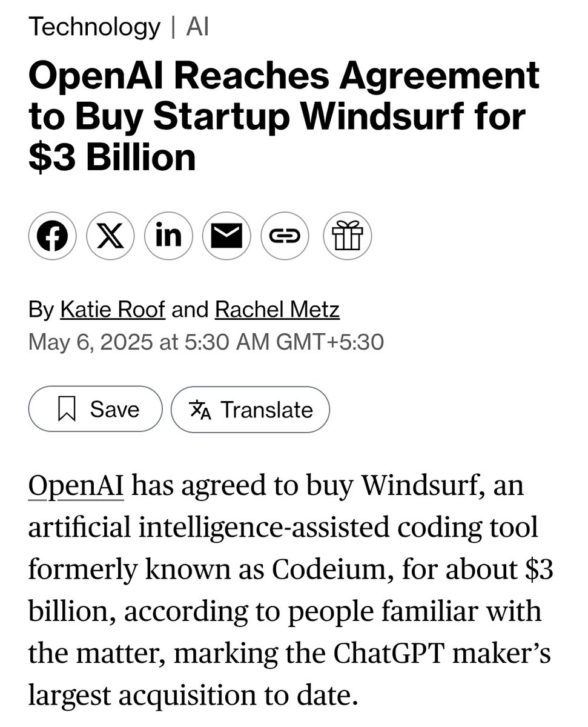Screen dimensions: 588x727
Task: Email this article
Action: pyautogui.click(x=226, y=236)
